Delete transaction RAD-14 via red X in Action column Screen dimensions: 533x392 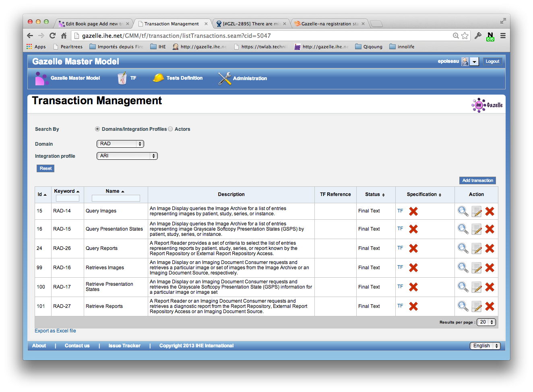click(490, 211)
